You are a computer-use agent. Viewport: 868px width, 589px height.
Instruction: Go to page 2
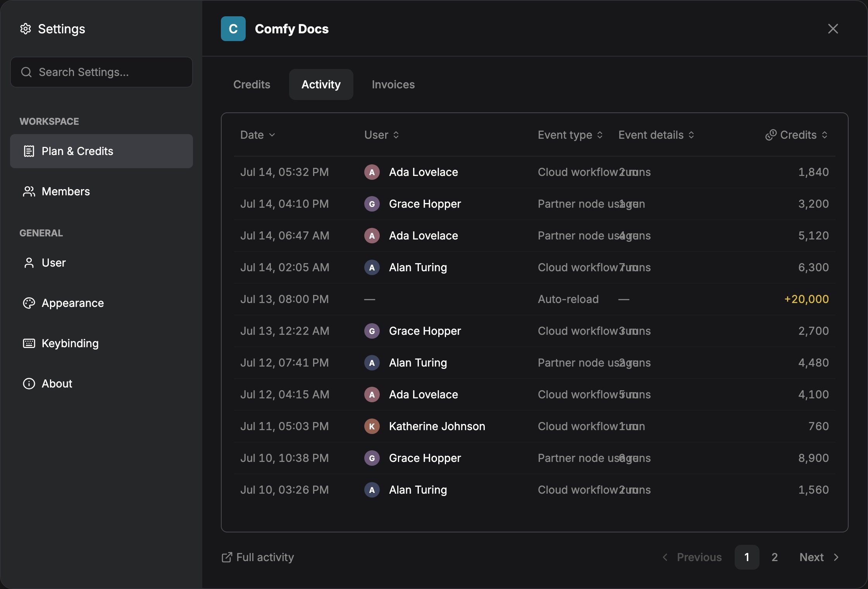tap(775, 557)
